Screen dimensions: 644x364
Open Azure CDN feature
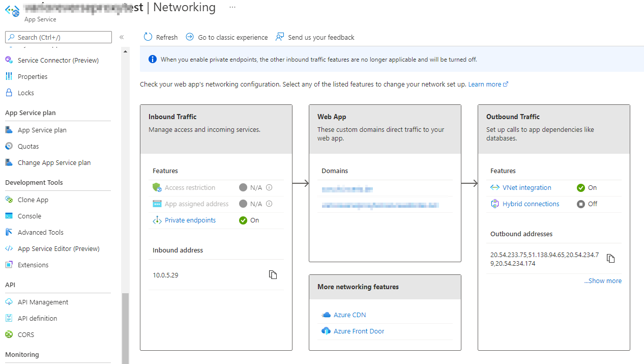349,315
